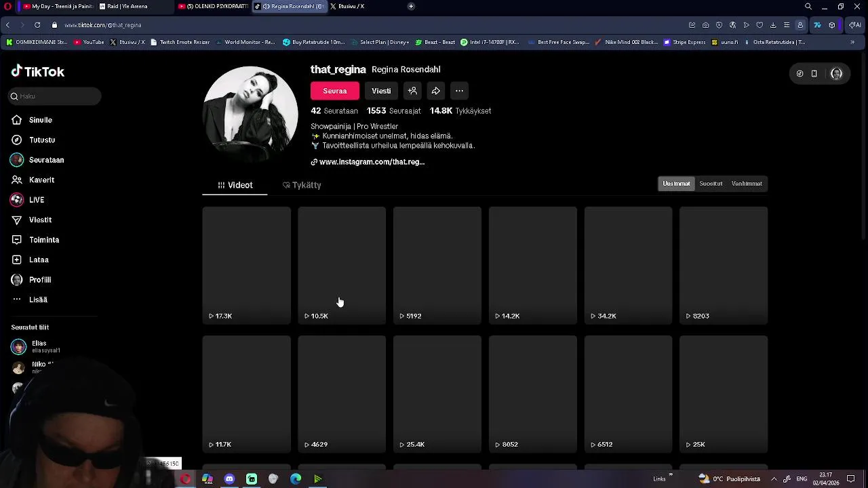Click the phone app icon in top-right pill
This screenshot has width=868, height=488.
click(x=814, y=74)
